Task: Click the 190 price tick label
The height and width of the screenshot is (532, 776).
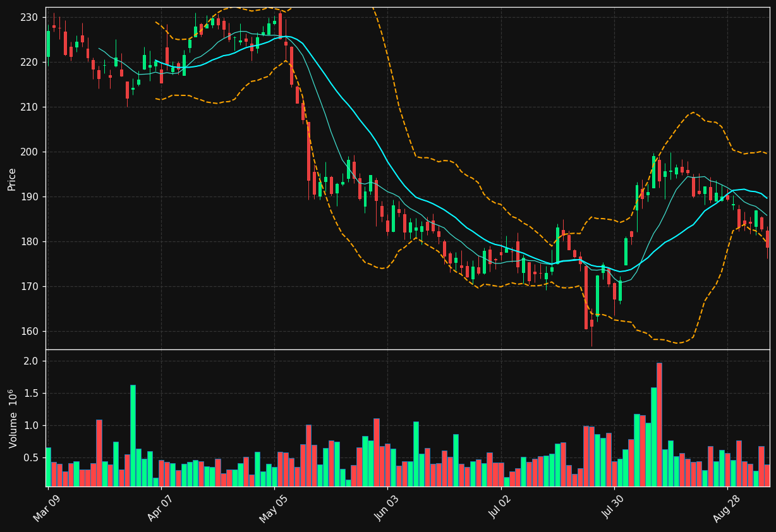Action: (30, 196)
